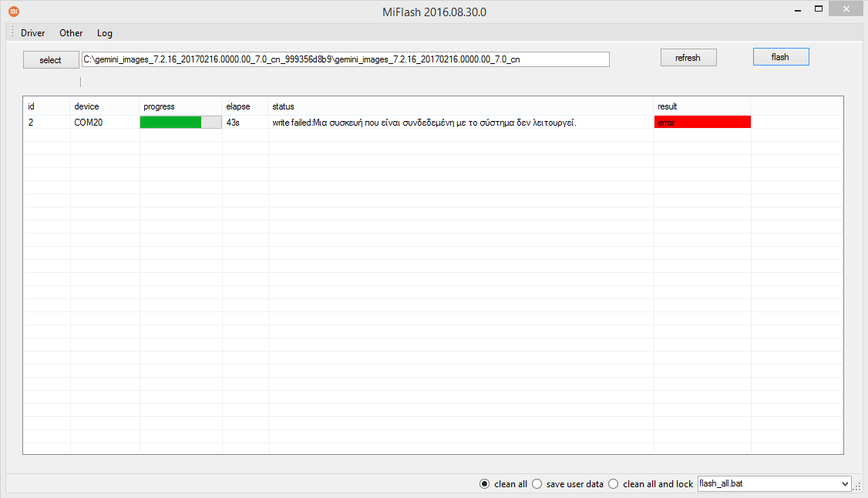The image size is (868, 498).
Task: Click the id column header
Action: pyautogui.click(x=46, y=106)
